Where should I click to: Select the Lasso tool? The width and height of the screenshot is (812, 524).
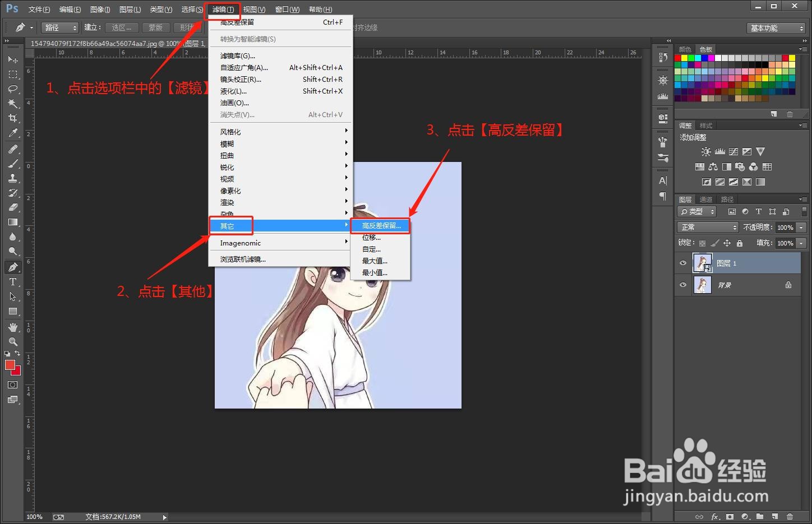13,89
